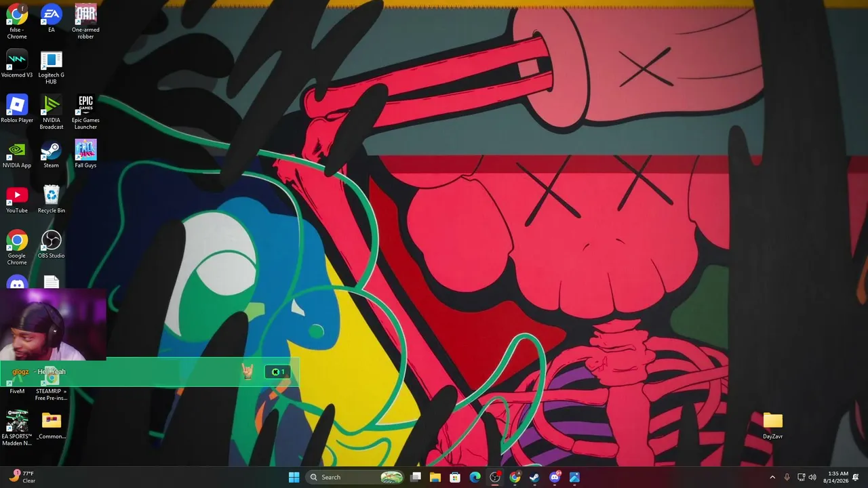Viewport: 868px width, 488px height.
Task: Open Microsoft Store from the taskbar
Action: (455, 477)
